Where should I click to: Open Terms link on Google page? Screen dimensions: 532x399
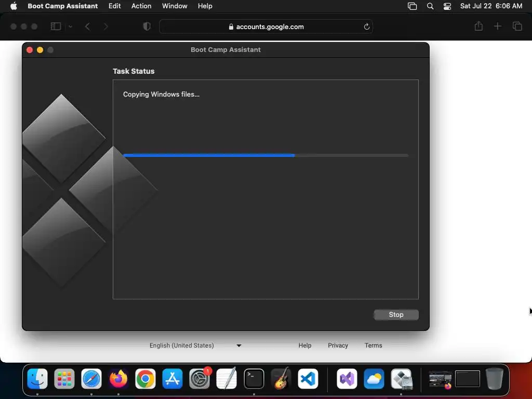(x=373, y=345)
